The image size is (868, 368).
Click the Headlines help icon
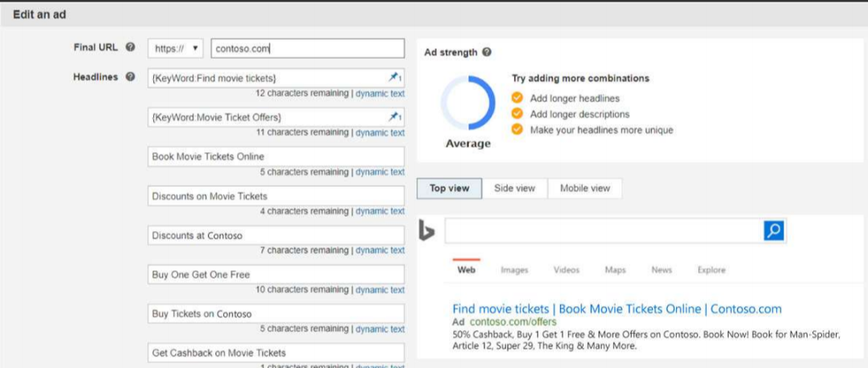130,77
